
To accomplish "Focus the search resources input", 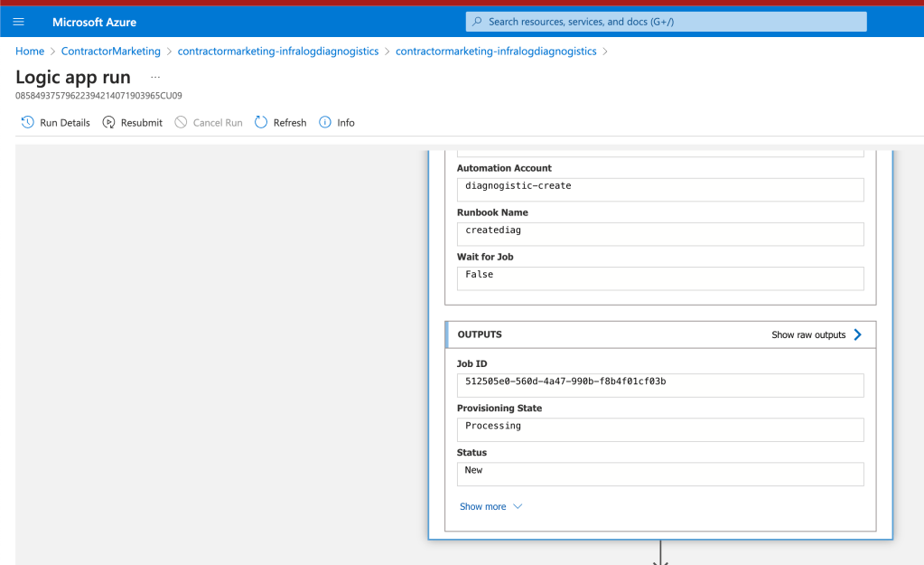I will [x=666, y=22].
